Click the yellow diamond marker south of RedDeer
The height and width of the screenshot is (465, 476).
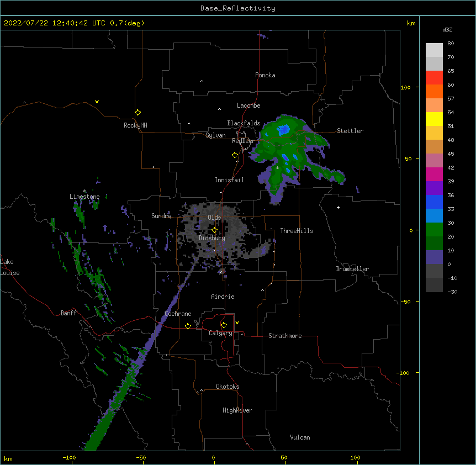click(x=235, y=155)
